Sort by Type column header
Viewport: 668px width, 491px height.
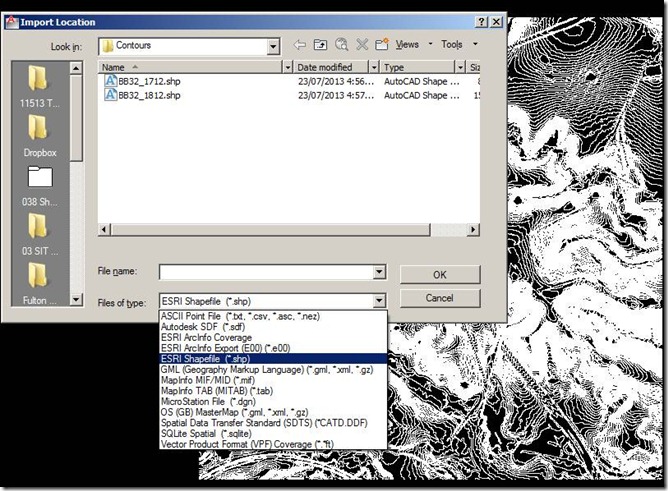pyautogui.click(x=418, y=67)
